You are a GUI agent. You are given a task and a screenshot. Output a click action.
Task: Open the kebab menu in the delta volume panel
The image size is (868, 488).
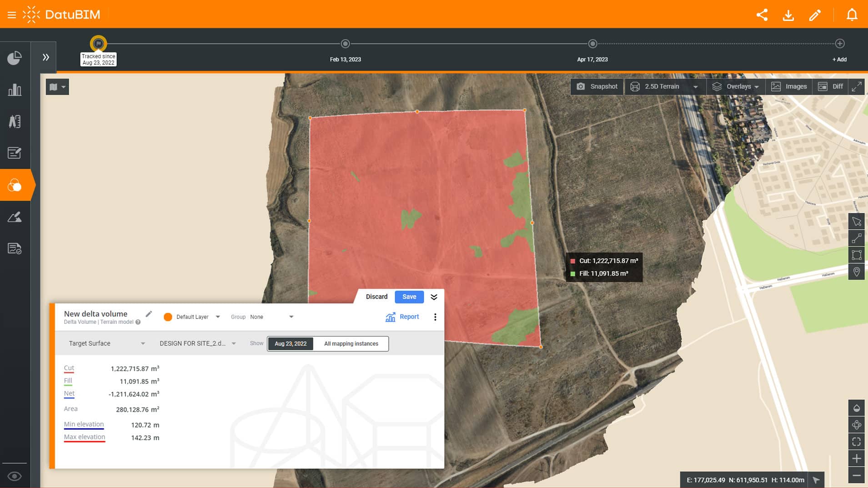click(435, 317)
